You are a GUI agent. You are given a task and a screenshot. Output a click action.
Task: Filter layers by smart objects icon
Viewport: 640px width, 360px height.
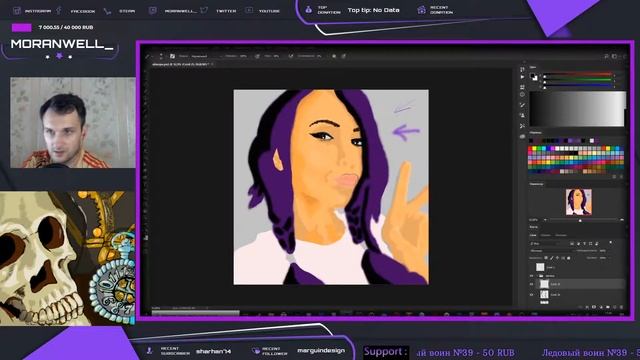coord(596,244)
